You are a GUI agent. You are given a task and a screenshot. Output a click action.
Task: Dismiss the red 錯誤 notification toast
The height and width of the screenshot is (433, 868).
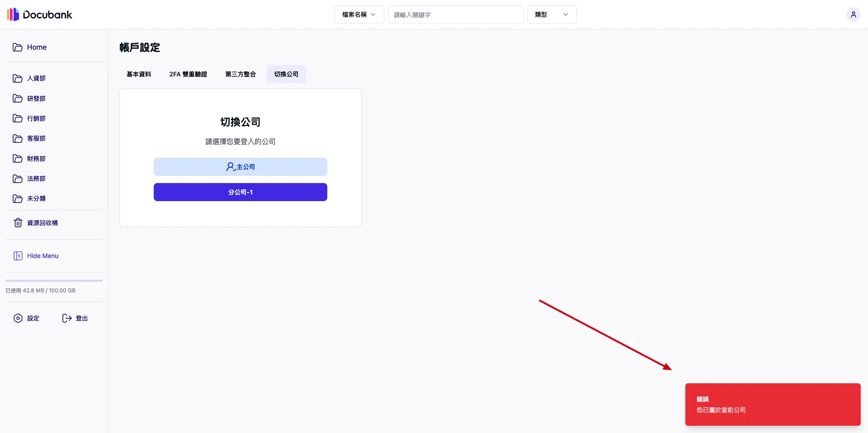point(773,405)
